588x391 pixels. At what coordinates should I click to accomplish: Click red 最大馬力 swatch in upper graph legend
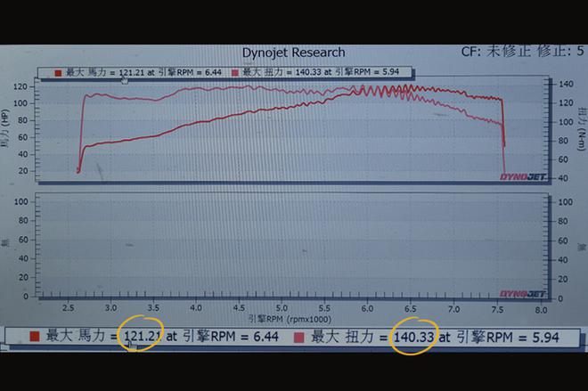point(58,73)
